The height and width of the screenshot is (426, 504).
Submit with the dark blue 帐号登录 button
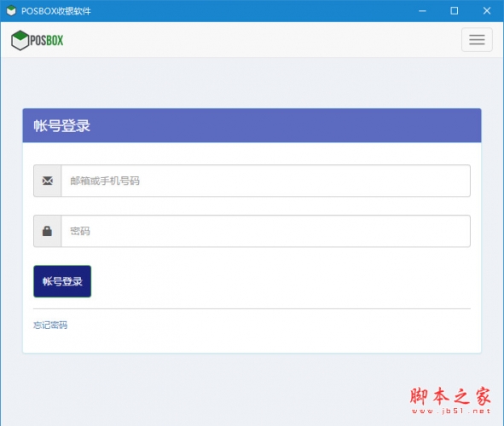(62, 281)
